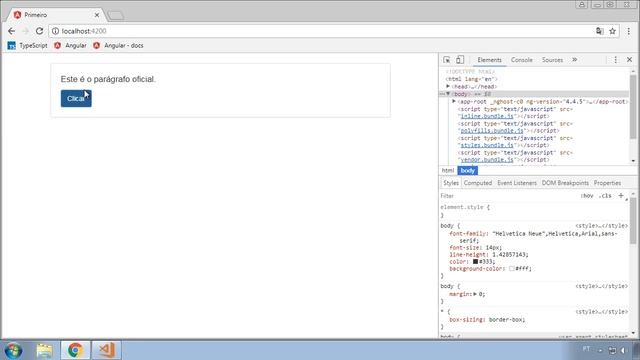
Task: Toggle the device toolbar icon
Action: click(460, 60)
